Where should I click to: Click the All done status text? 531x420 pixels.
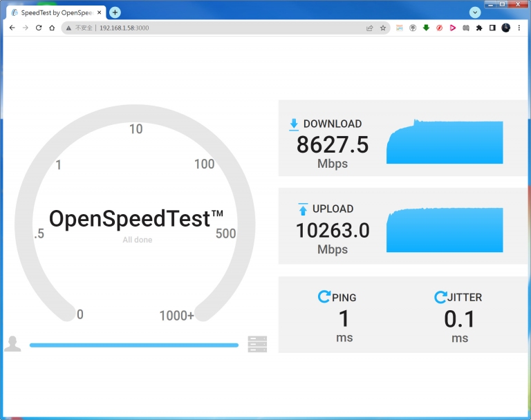[138, 240]
